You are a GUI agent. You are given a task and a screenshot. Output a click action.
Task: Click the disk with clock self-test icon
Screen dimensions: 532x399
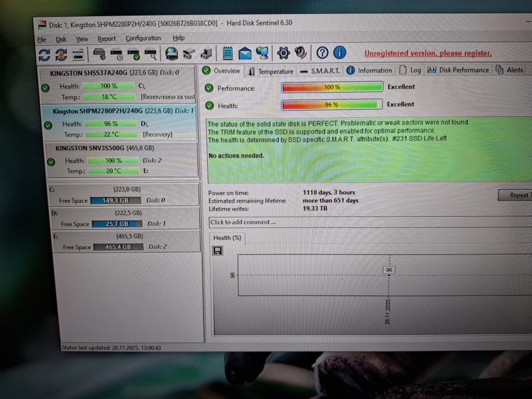coord(116,55)
